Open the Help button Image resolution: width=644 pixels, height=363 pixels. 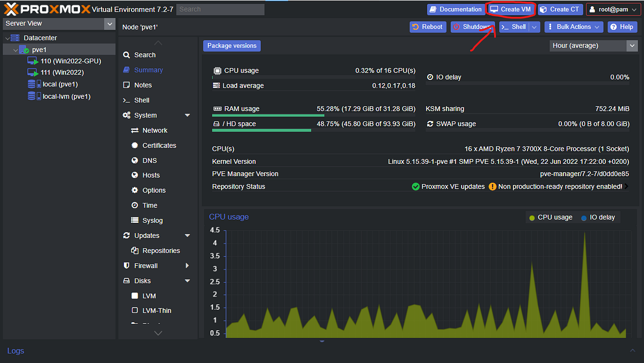621,27
